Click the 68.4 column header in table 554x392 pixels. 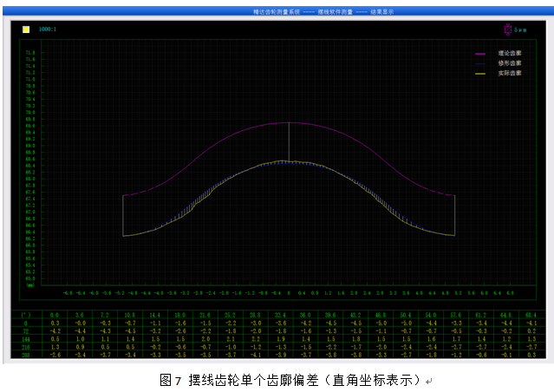pyautogui.click(x=531, y=316)
